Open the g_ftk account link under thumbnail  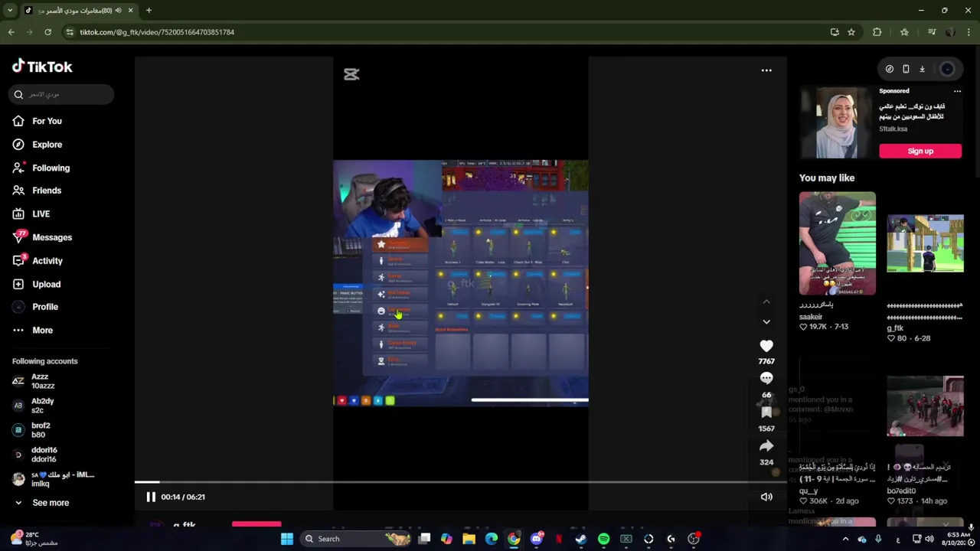(x=895, y=328)
